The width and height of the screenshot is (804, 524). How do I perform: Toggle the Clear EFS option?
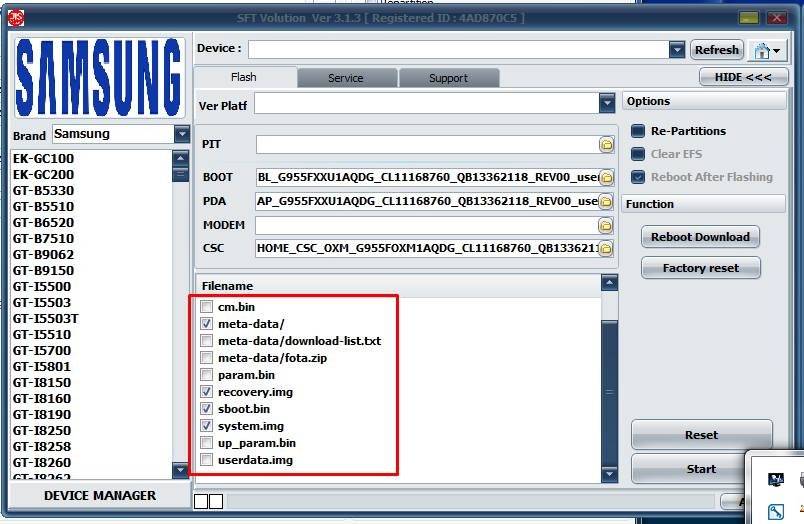(x=638, y=154)
